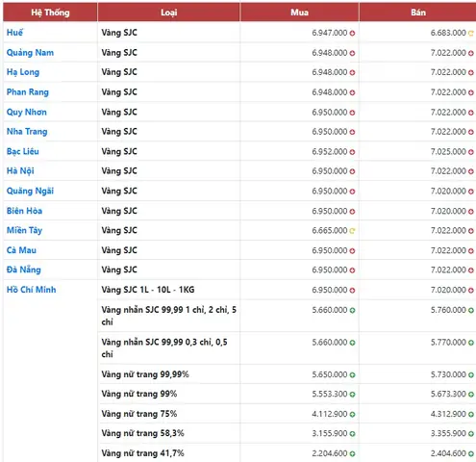This screenshot has width=476, height=462.
Task: Open the Nha Trang link
Action: tap(27, 132)
